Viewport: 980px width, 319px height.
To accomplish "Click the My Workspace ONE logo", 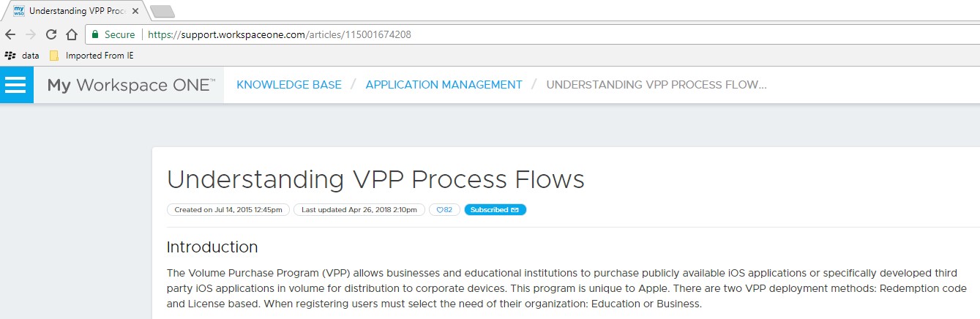I will click(131, 85).
